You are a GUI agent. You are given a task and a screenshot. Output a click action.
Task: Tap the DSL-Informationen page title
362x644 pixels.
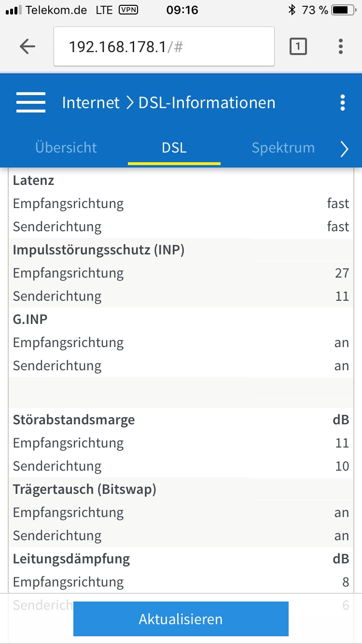pyautogui.click(x=207, y=103)
